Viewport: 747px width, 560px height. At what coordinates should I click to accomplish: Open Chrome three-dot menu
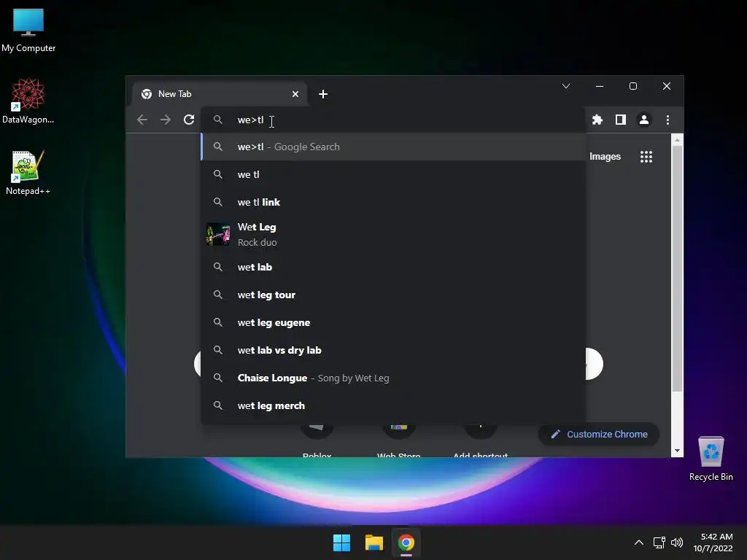pos(667,120)
